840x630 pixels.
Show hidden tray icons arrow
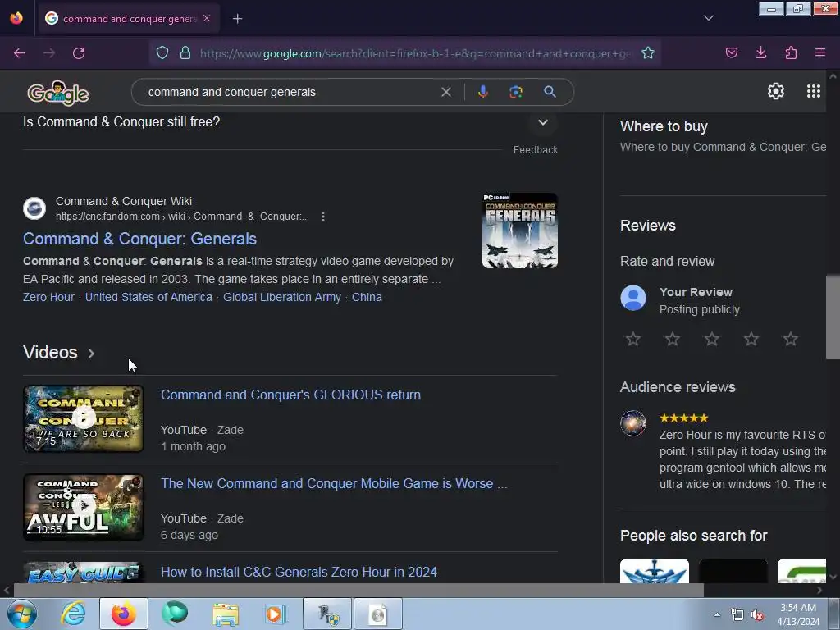[717, 614]
